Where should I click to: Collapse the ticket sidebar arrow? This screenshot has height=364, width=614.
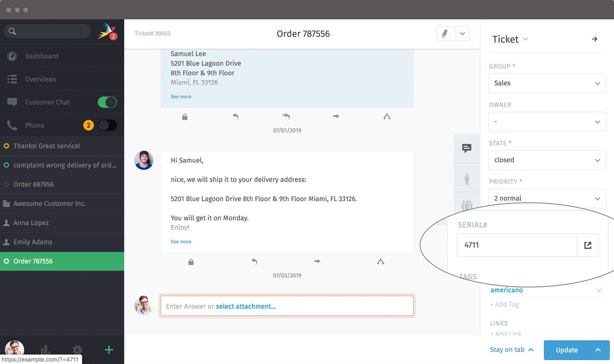tap(594, 39)
